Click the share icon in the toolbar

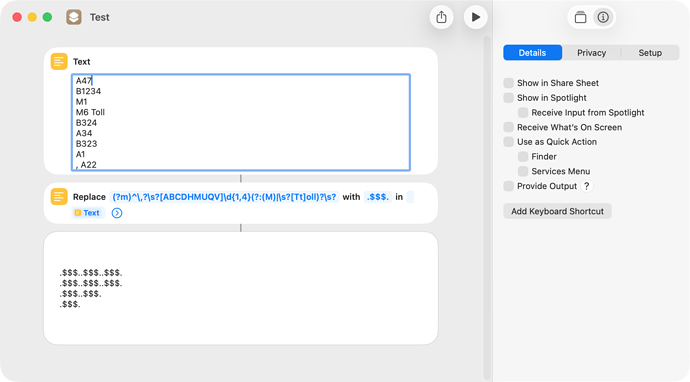[441, 17]
